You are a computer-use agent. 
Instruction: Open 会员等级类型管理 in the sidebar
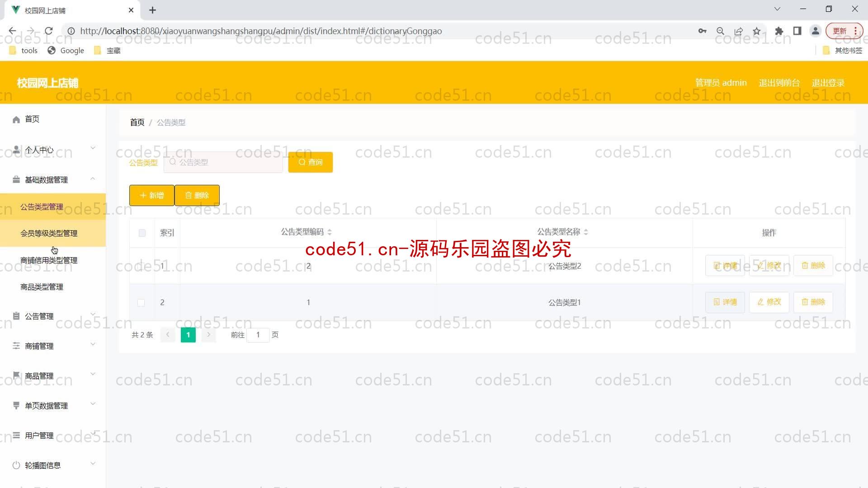coord(53,233)
